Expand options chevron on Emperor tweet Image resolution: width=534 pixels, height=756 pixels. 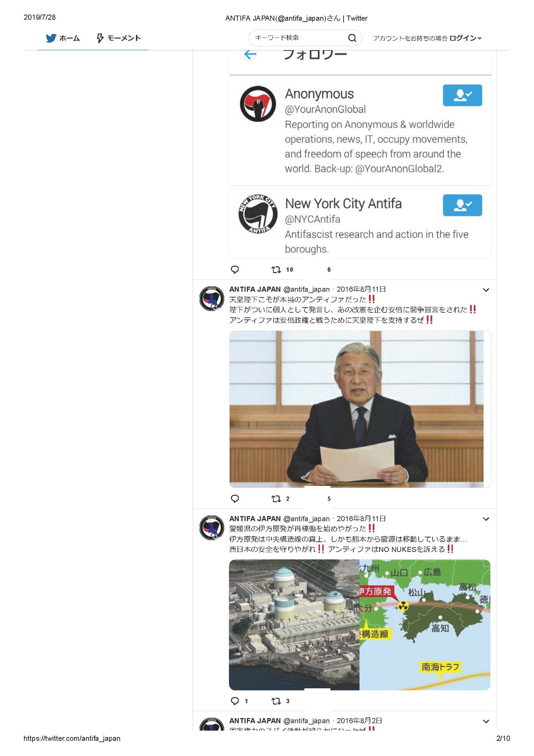(x=486, y=290)
